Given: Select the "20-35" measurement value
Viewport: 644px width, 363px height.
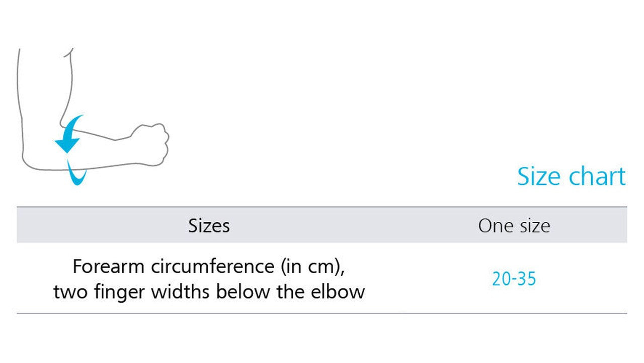Looking at the screenshot, I should tap(514, 279).
